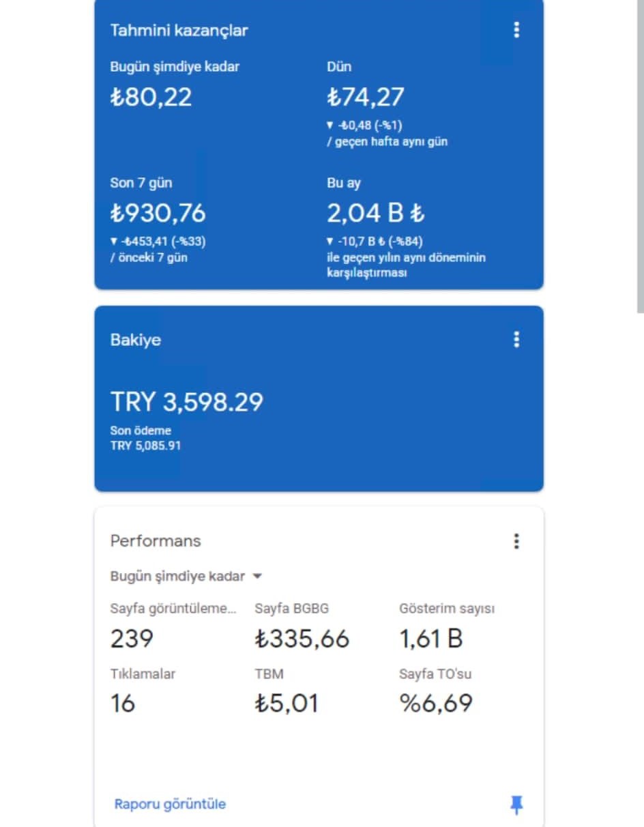Click the page scrollbar thumb
The width and height of the screenshot is (644, 827).
pos(641,156)
